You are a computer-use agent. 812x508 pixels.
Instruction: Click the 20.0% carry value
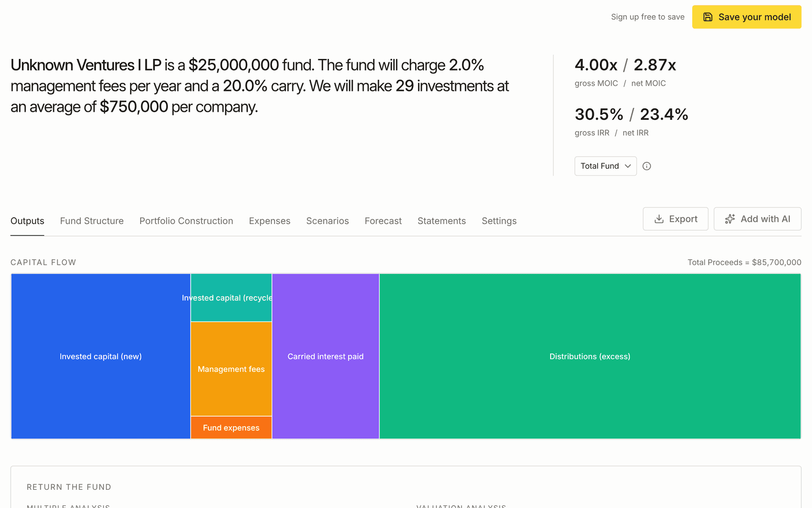click(245, 86)
